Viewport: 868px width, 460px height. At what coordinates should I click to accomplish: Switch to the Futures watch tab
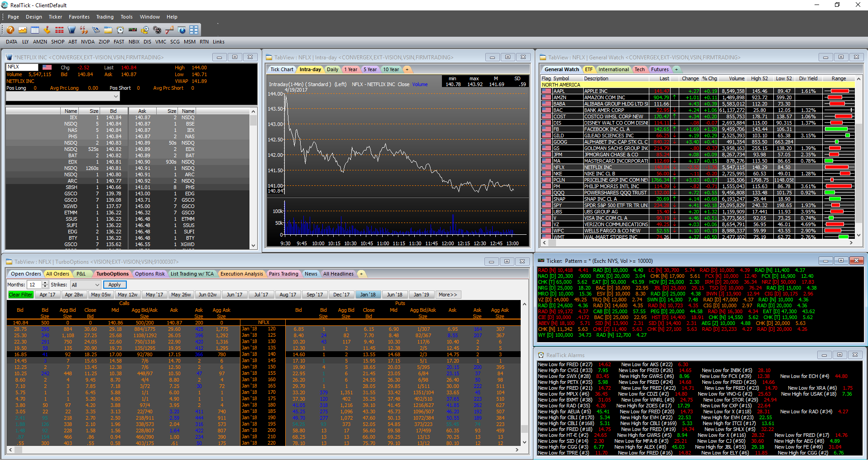click(x=660, y=69)
